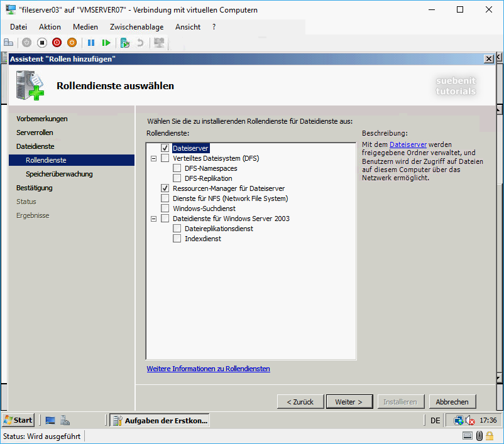Click the DE language indicator
The height and width of the screenshot is (444, 504).
click(x=436, y=420)
